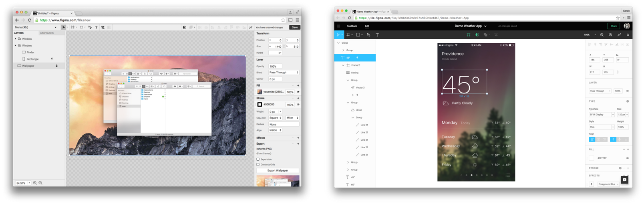Screen dimensions: 644x204
Task: Click the black #000000 stroke color swatch
Action: (x=260, y=105)
